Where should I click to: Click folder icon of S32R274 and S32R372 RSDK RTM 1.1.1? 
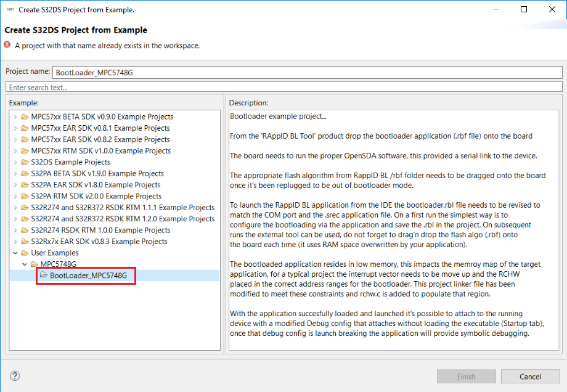[25, 208]
